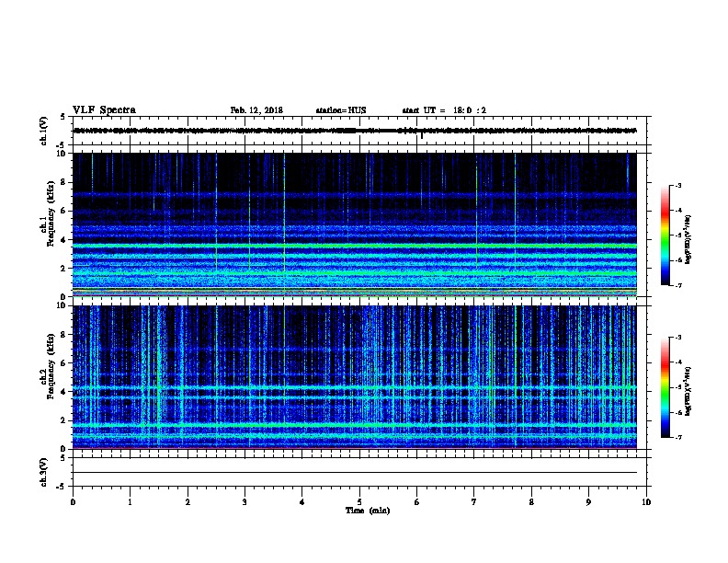Click the ch.1 color scale bar
The width and height of the screenshot is (728, 563).
[x=665, y=236]
